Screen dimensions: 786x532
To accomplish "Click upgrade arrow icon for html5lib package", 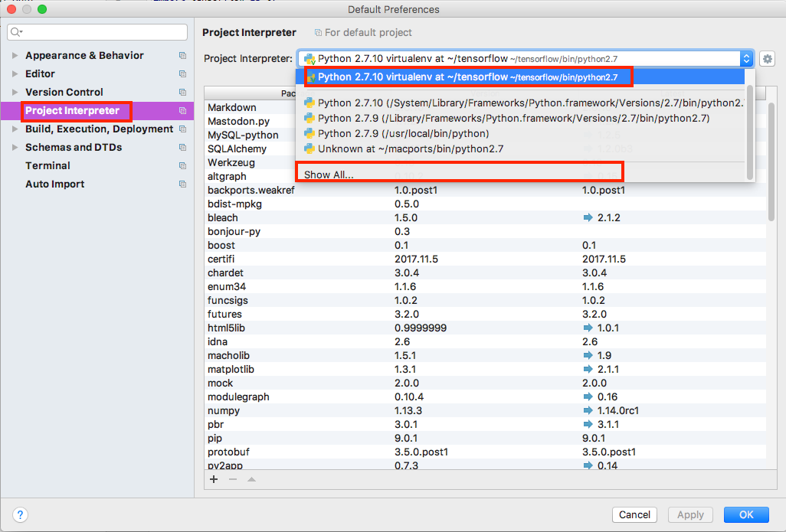I will tap(588, 328).
